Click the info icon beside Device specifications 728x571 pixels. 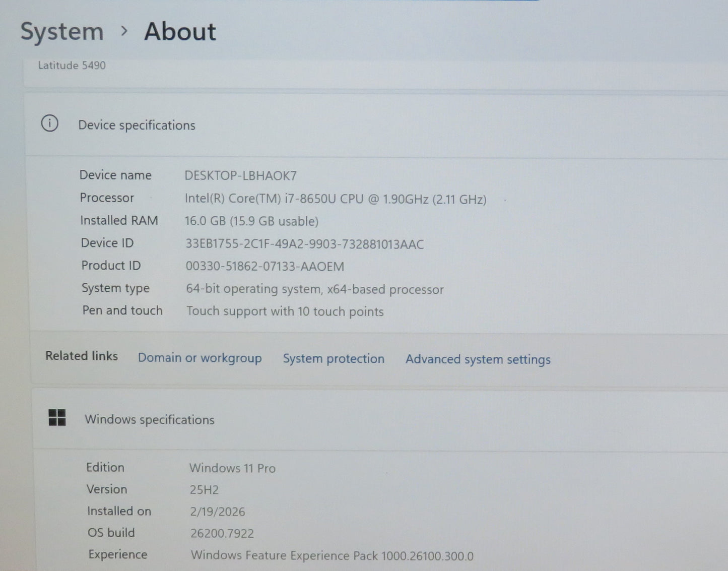point(49,123)
